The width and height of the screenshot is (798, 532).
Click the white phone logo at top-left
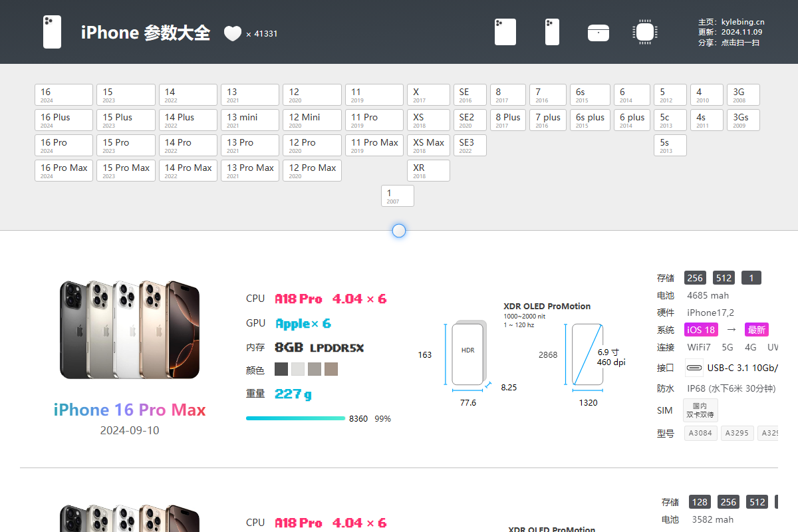click(x=52, y=31)
